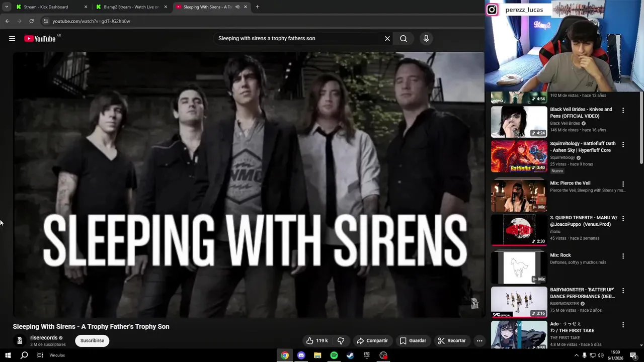
Task: Show hidden system tray icons chevron
Action: point(576,355)
